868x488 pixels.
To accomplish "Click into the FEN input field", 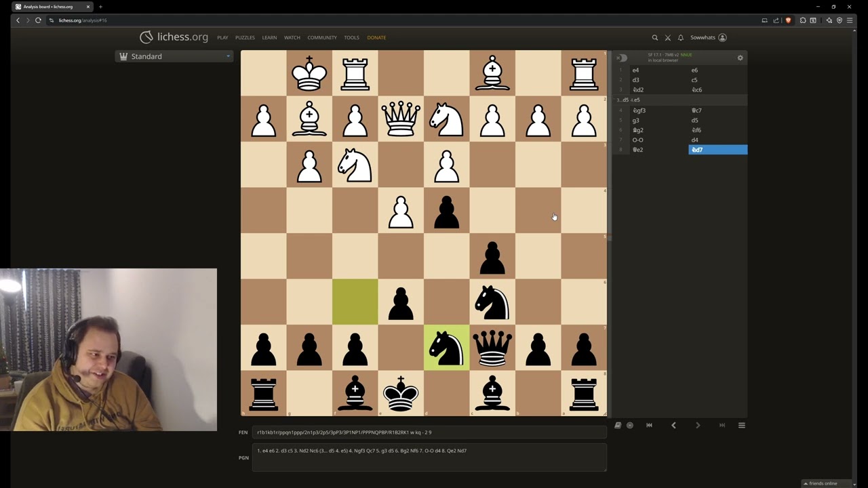I will [x=429, y=432].
